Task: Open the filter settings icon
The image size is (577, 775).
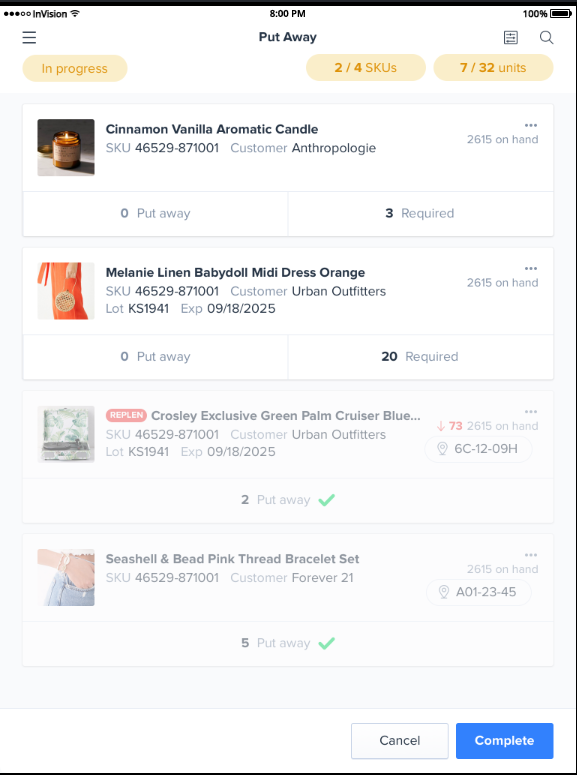Action: click(x=511, y=38)
